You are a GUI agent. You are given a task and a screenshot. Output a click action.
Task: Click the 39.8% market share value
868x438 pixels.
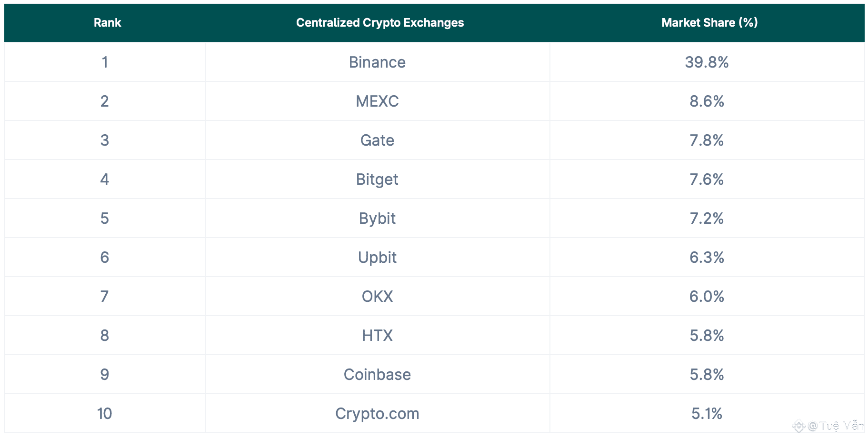[707, 62]
